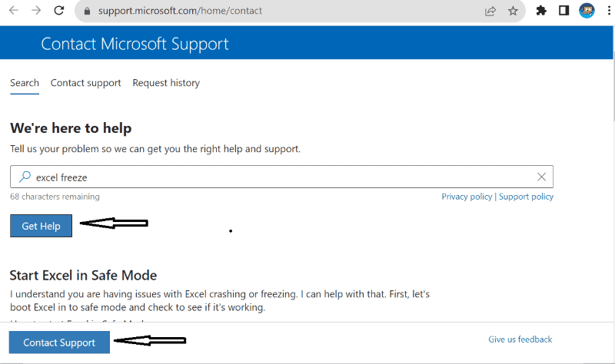Switch to the Contact support tab

pos(85,83)
